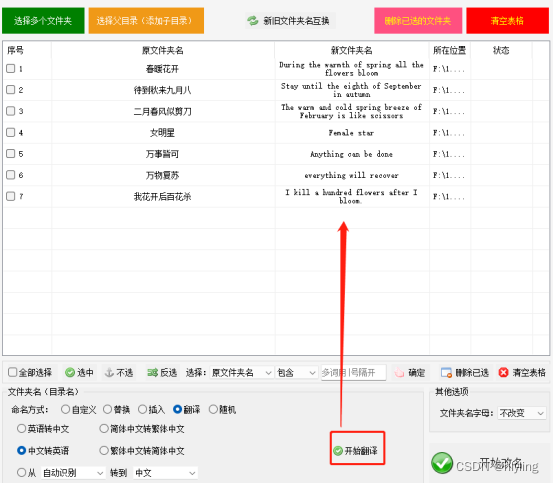This screenshot has height=483, width=554.
Task: Open the 包含 condition dropdown
Action: 296,372
